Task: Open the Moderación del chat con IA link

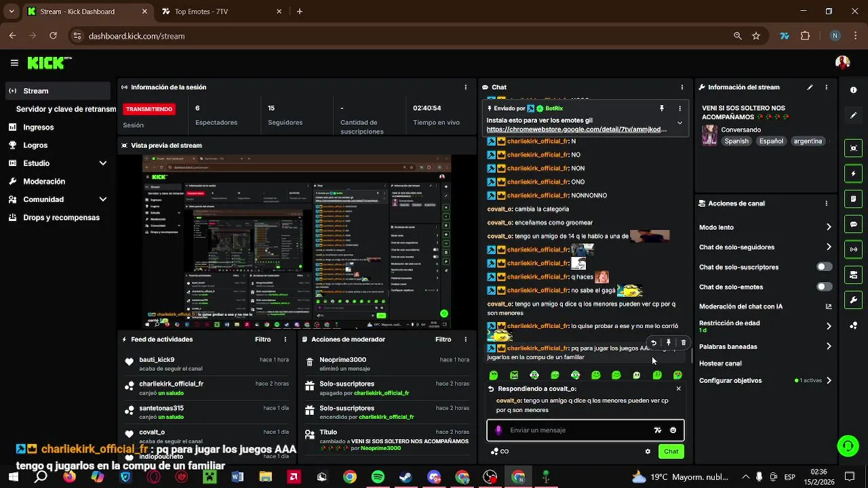Action: click(766, 307)
